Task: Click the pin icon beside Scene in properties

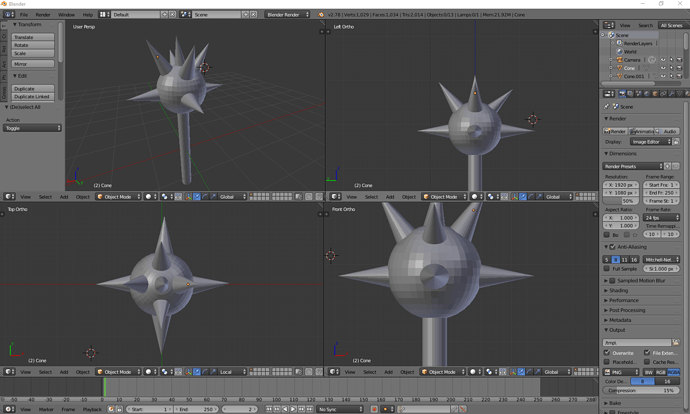Action: coord(607,106)
